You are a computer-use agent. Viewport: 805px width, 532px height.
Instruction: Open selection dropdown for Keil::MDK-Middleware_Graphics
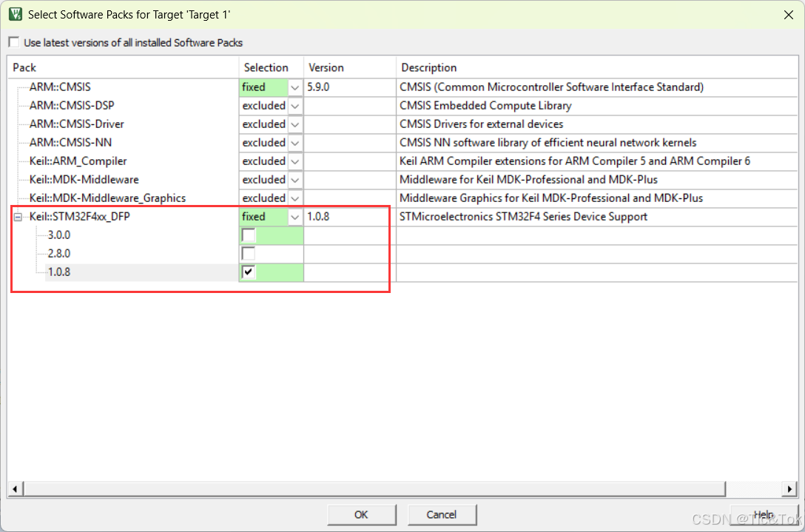(x=295, y=198)
